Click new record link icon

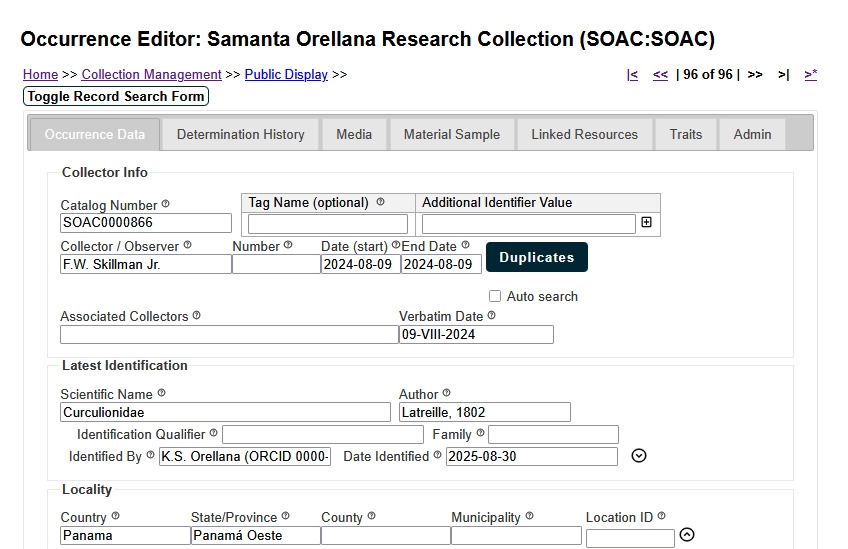(810, 75)
